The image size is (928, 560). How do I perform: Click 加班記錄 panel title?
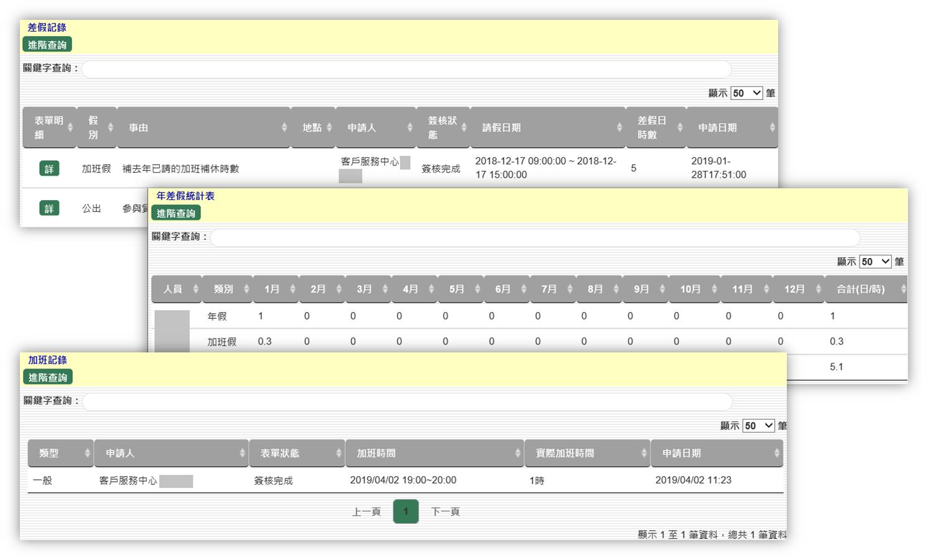click(x=47, y=360)
